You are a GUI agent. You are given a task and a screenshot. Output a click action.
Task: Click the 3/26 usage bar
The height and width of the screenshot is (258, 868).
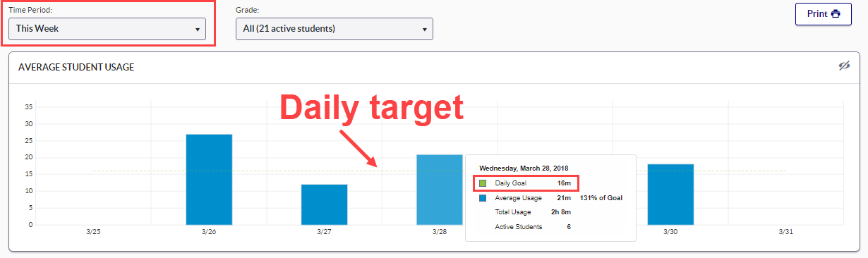(x=209, y=180)
